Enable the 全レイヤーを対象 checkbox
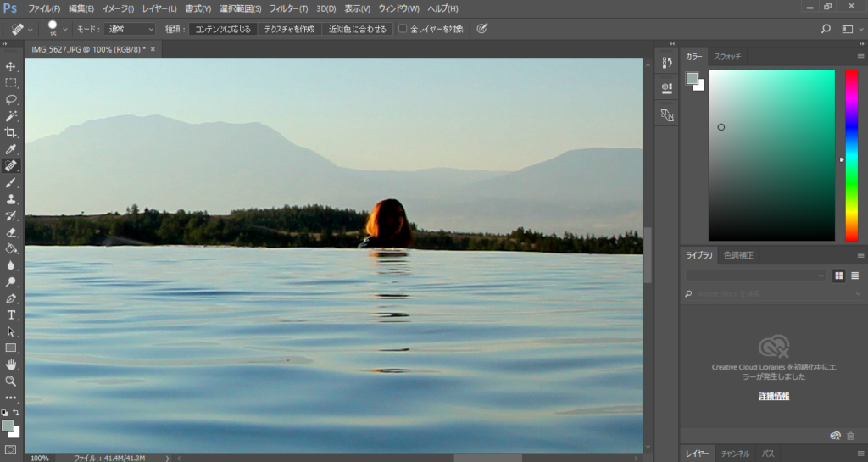This screenshot has width=868, height=462. 403,29
